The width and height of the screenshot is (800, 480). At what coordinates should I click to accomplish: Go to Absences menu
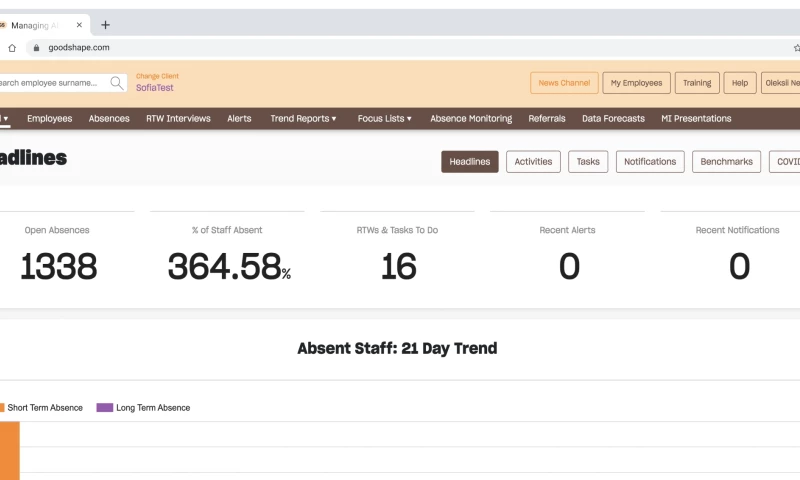[109, 118]
